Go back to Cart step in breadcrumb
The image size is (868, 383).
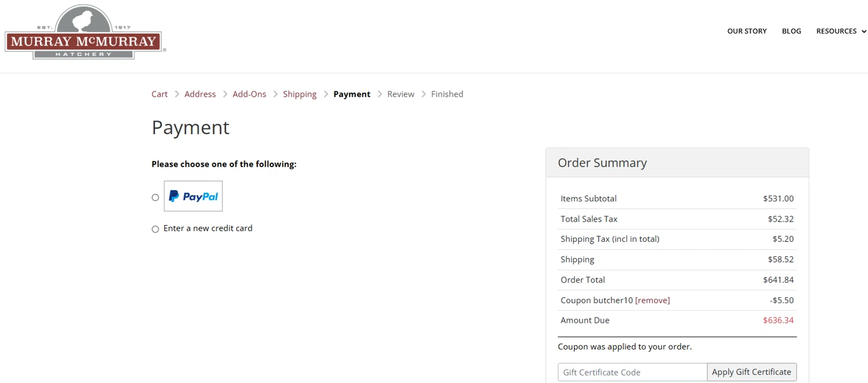160,94
